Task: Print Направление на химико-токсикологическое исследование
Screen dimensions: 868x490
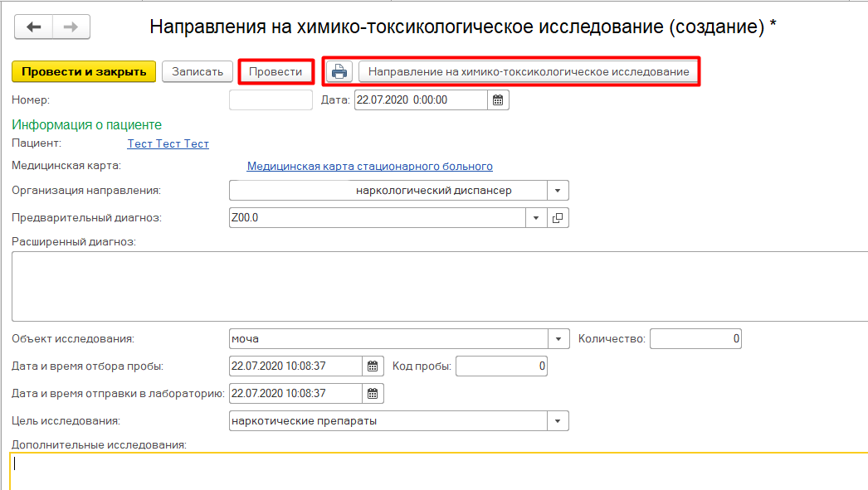Action: (528, 71)
